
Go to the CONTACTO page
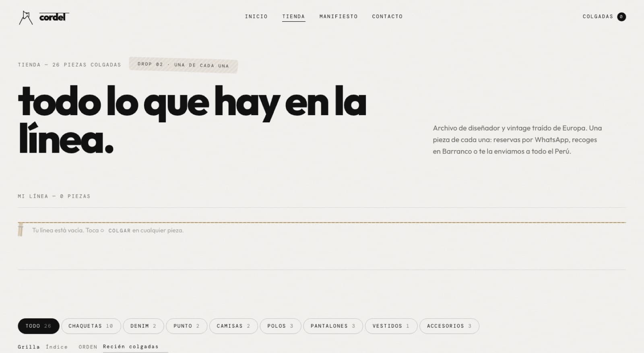[x=387, y=17]
